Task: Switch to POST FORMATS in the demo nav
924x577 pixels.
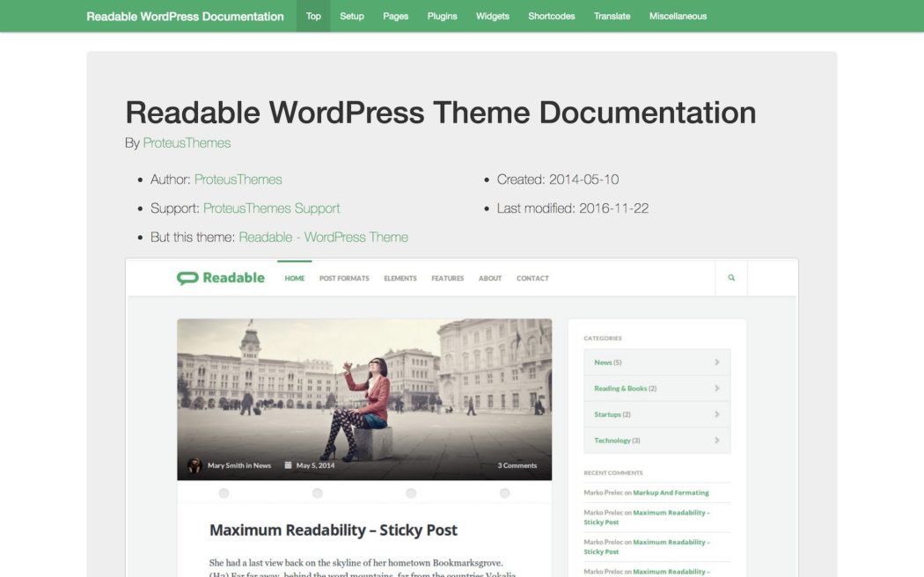Action: tap(343, 278)
